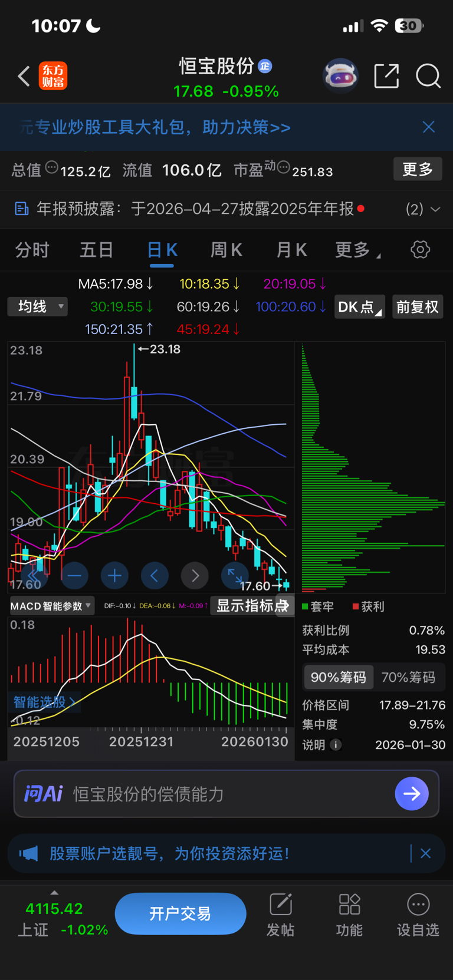The width and height of the screenshot is (453, 980).
Task: Tap the 获利比例 0.78% value
Action: coord(427,630)
